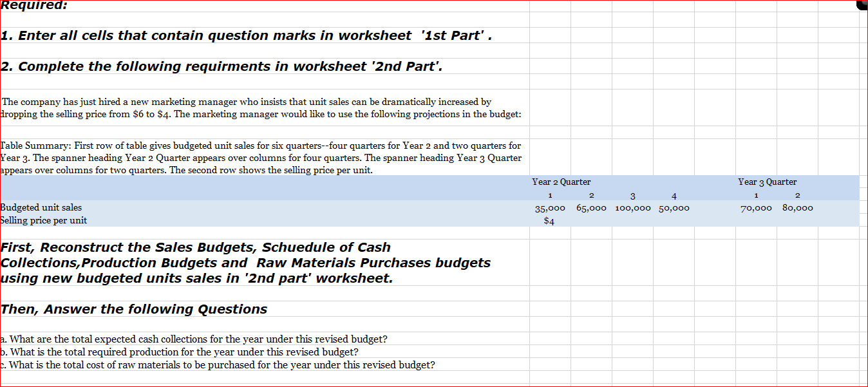Select the 'Year 3 Quarter' heading cell
This screenshot has width=868, height=387.
[767, 182]
